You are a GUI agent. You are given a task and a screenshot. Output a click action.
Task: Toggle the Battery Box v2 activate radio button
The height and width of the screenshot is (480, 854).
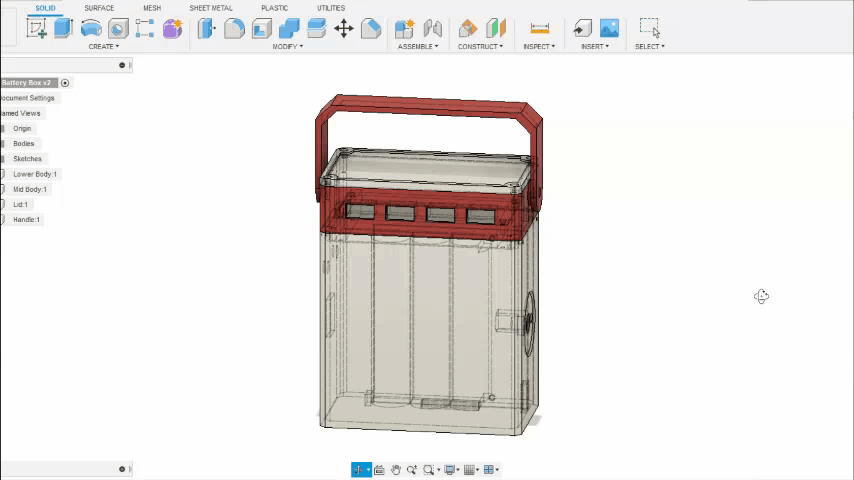(x=65, y=83)
